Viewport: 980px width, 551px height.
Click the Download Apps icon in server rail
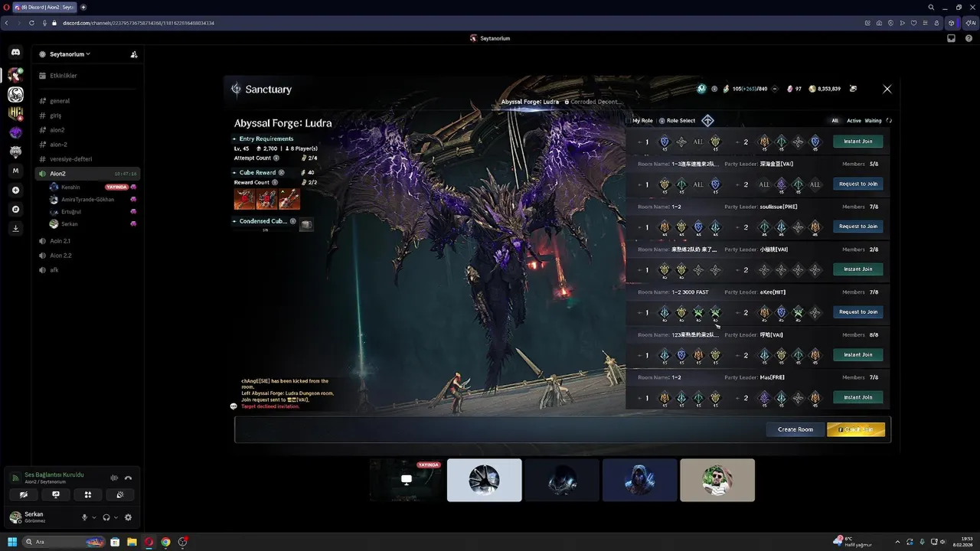pos(15,228)
